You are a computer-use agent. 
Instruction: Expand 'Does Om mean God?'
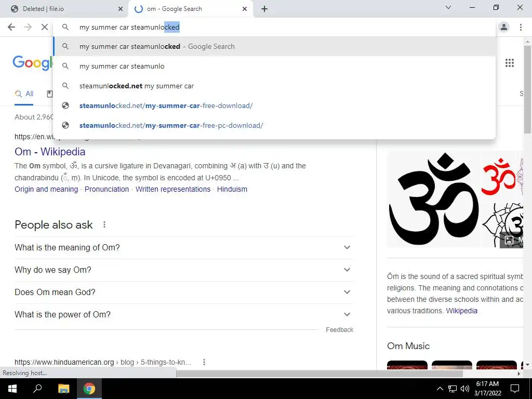click(184, 292)
